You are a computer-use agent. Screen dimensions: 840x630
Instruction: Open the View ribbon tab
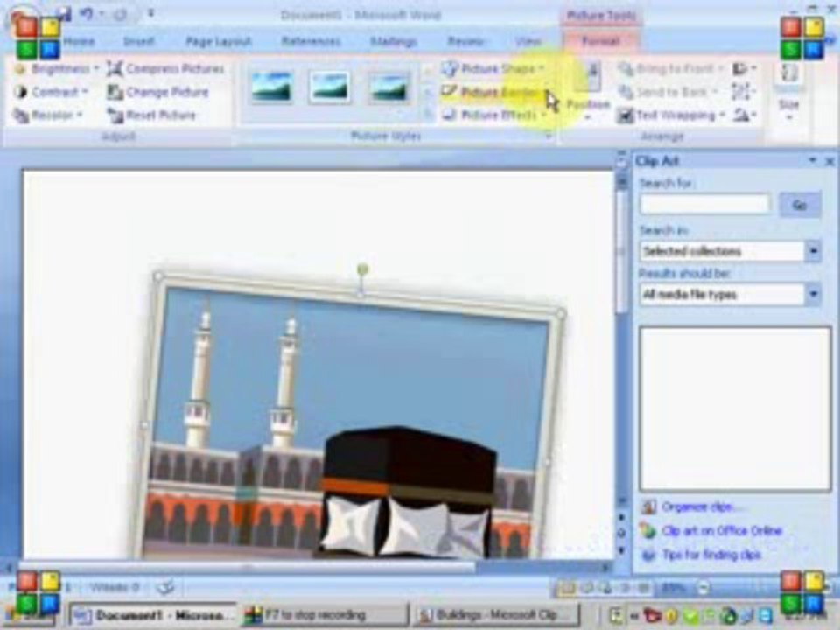(x=528, y=42)
